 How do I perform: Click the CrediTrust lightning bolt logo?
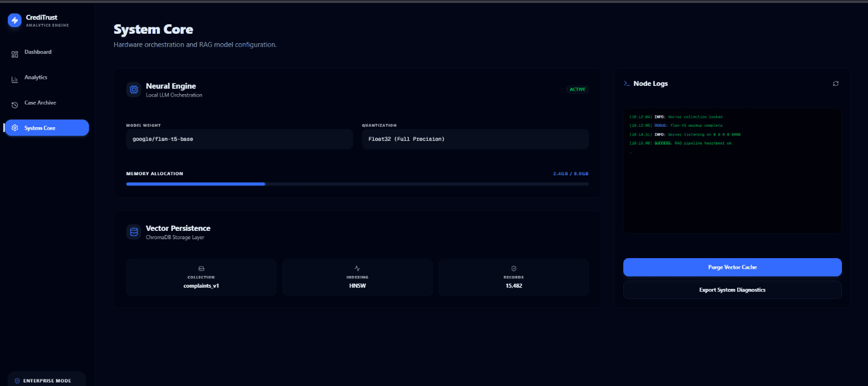pos(14,20)
